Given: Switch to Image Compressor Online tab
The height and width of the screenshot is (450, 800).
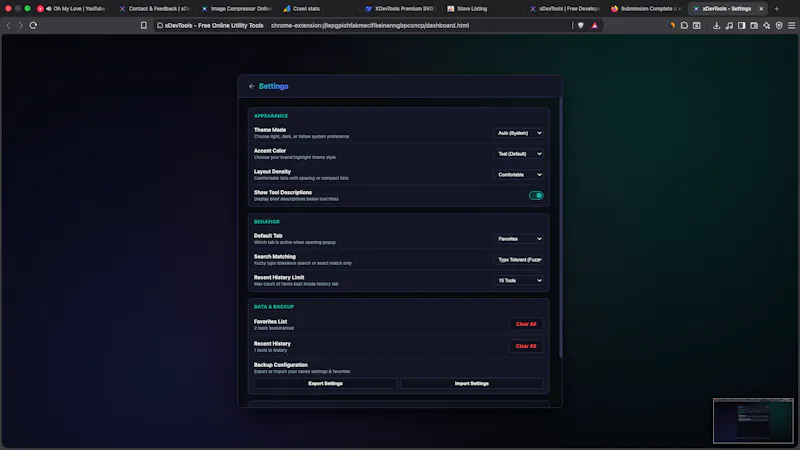Looking at the screenshot, I should click(237, 9).
